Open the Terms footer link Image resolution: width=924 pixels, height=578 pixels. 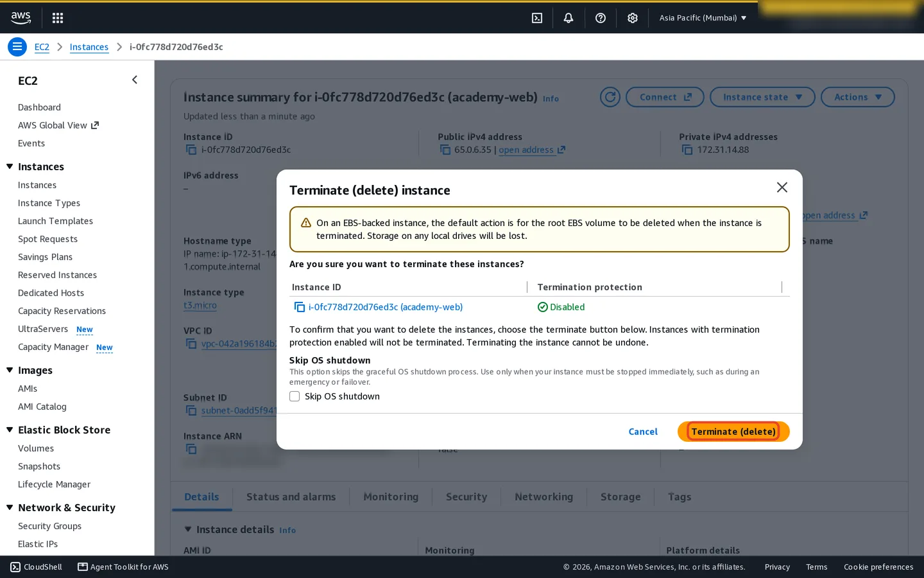point(816,567)
